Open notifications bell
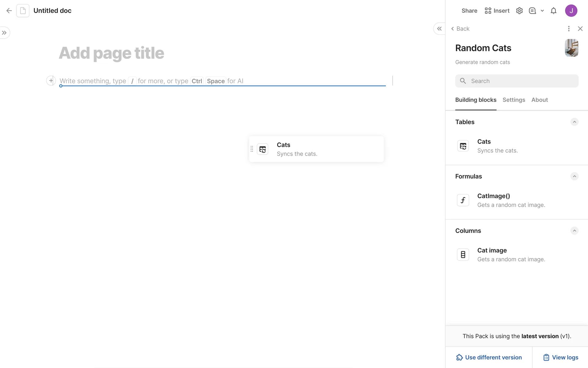The width and height of the screenshot is (588, 368). coord(553,11)
